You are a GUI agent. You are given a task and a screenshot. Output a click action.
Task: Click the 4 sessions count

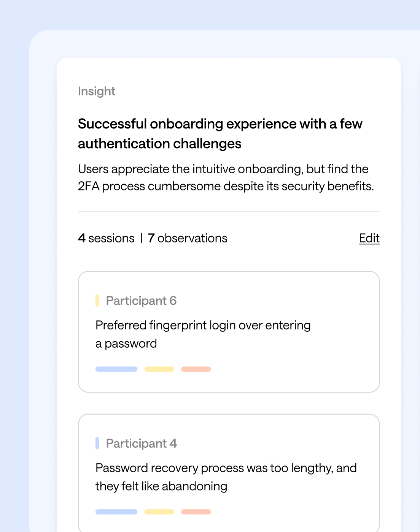[106, 238]
